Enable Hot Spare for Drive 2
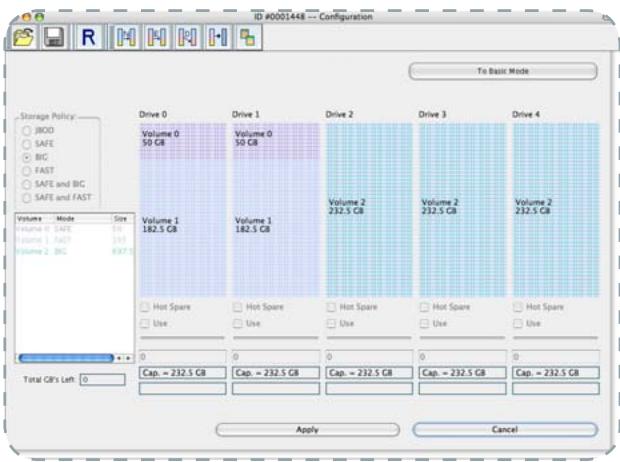The image size is (620, 462). pyautogui.click(x=331, y=307)
